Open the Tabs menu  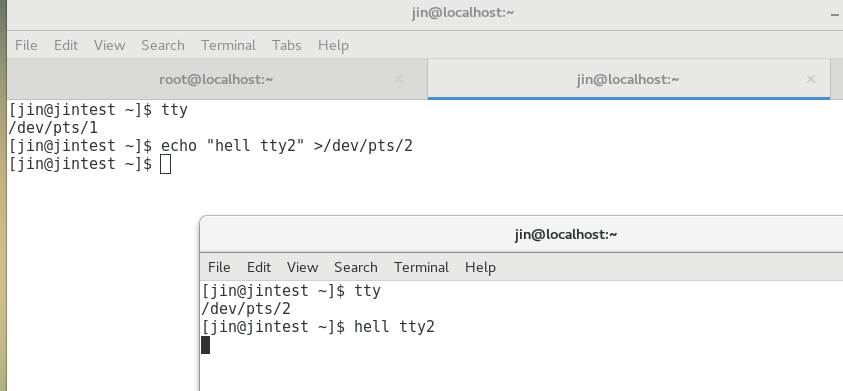[x=286, y=45]
